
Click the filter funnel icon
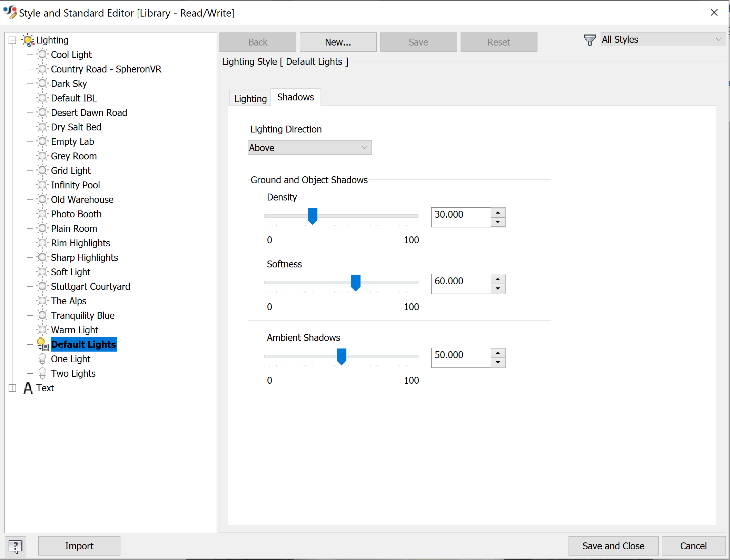tap(589, 40)
